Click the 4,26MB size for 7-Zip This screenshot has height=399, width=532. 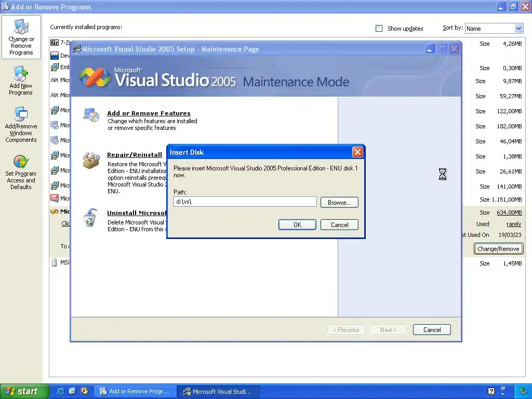pos(512,44)
